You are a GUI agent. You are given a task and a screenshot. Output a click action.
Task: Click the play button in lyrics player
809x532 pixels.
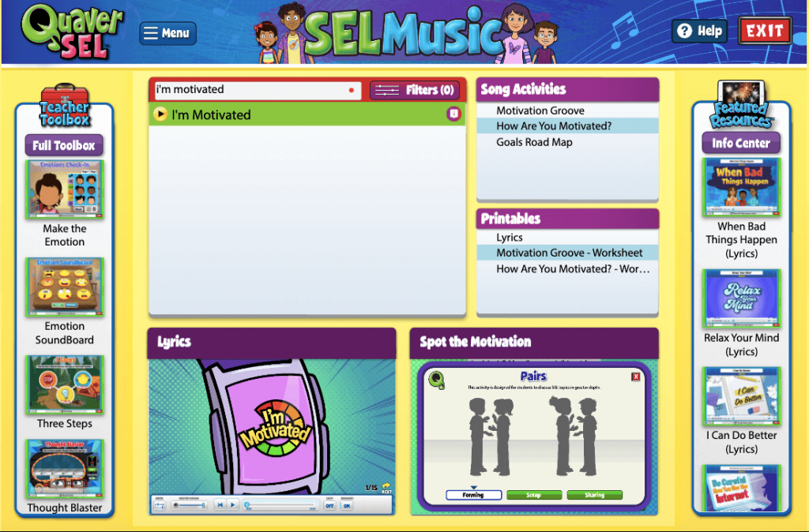click(233, 504)
